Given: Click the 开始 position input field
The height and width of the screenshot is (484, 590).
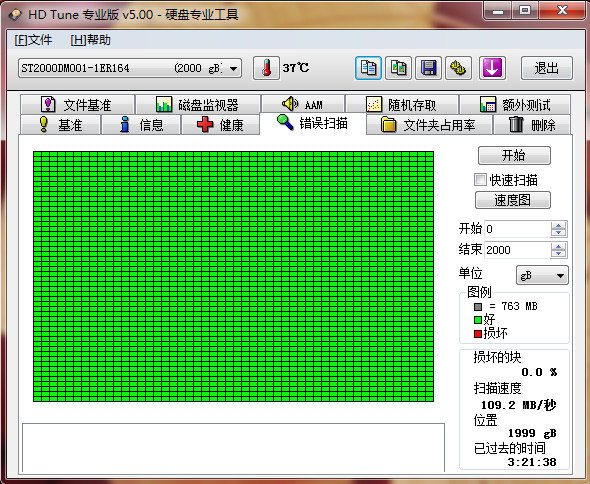Looking at the screenshot, I should [x=517, y=229].
